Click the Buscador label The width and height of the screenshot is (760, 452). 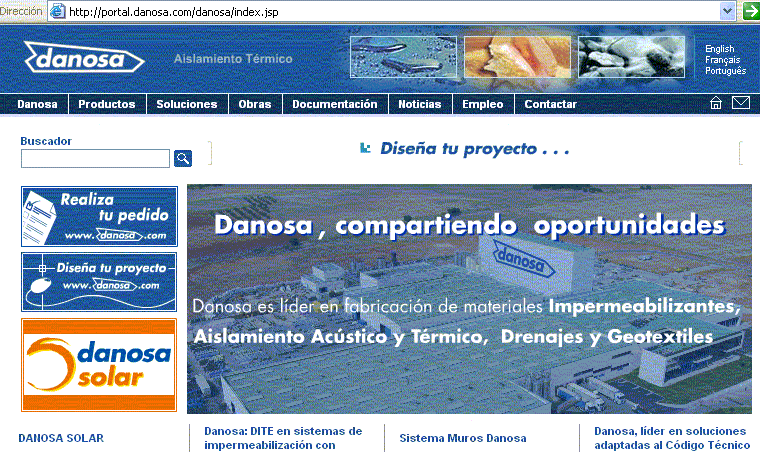point(46,141)
